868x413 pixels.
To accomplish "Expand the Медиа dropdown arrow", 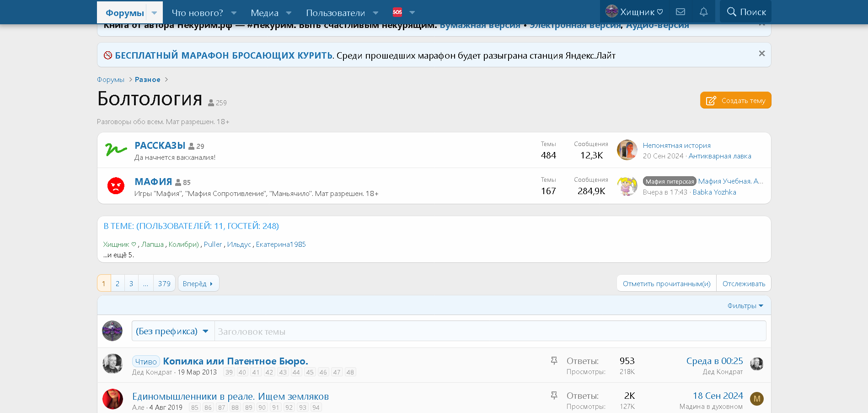I will click(289, 13).
